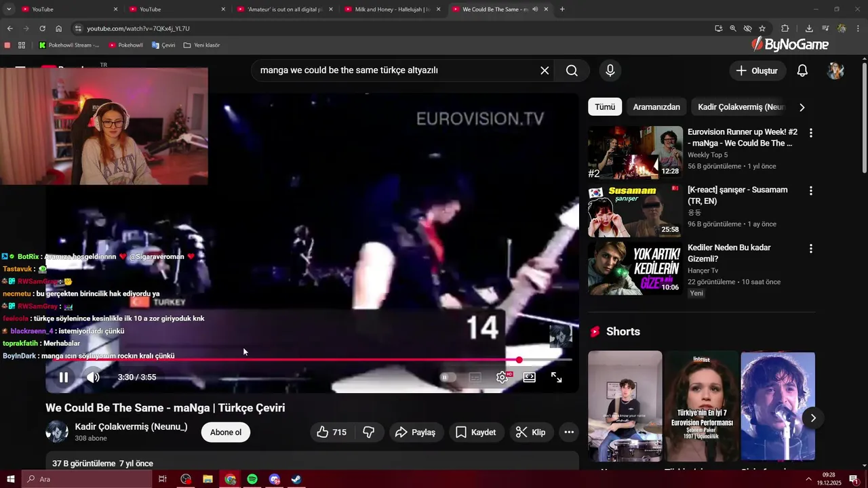
Task: Select the Aramanızdan filter chip
Action: point(656,107)
